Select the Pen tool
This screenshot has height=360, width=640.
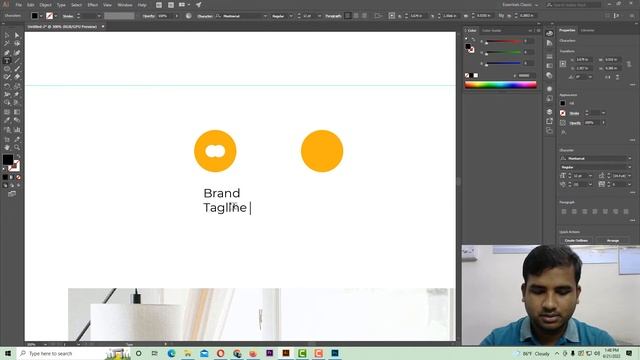[x=7, y=53]
